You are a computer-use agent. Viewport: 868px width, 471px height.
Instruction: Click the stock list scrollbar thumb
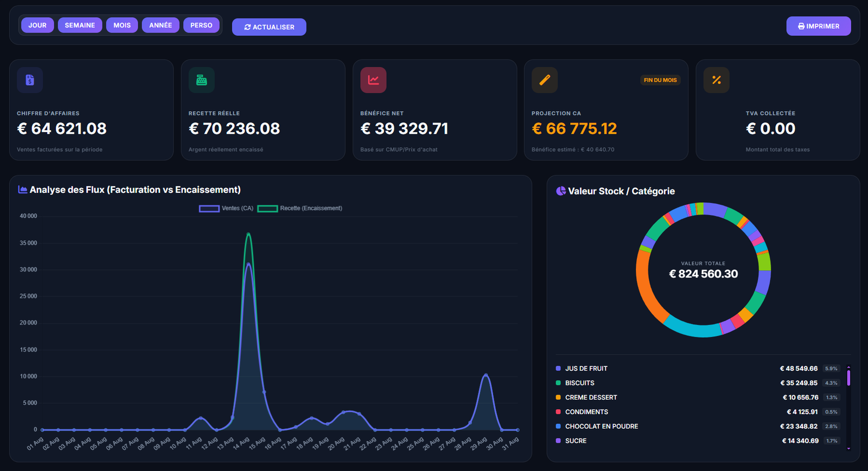[x=848, y=378]
